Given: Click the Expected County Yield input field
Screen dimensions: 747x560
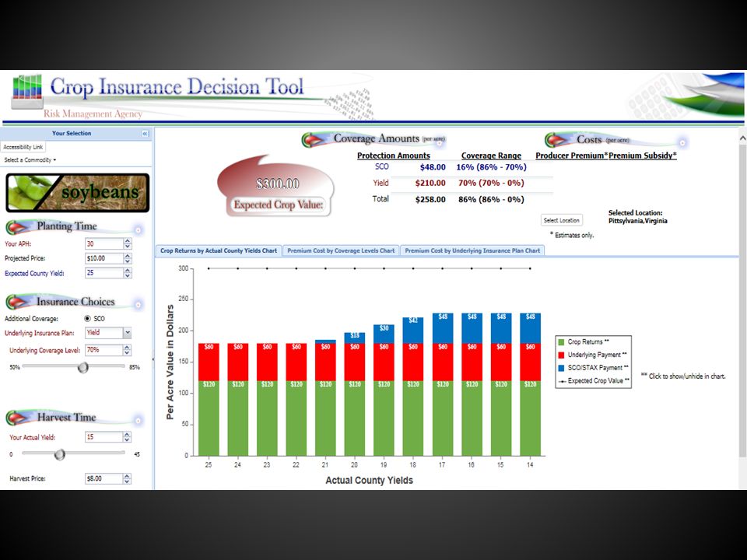Looking at the screenshot, I should [104, 273].
